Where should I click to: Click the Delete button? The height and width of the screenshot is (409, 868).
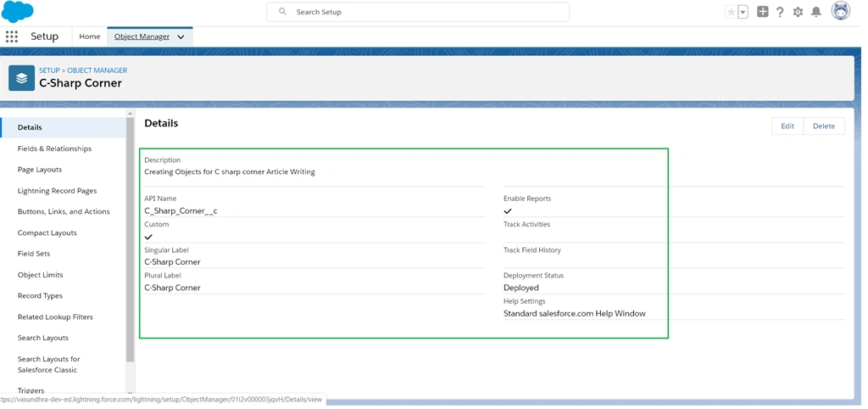[x=824, y=126]
